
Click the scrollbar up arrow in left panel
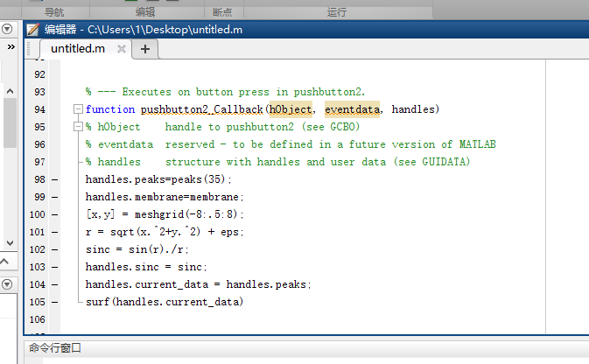pos(11,91)
